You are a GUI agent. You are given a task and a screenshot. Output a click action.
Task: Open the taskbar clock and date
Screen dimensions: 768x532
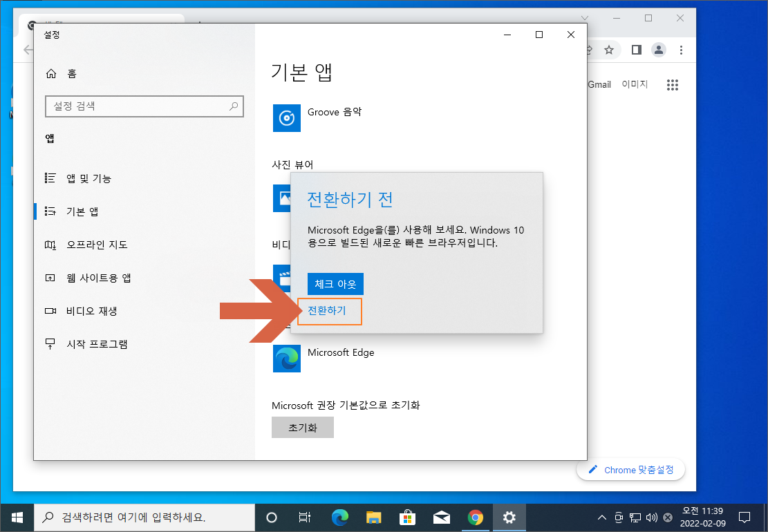pos(703,517)
